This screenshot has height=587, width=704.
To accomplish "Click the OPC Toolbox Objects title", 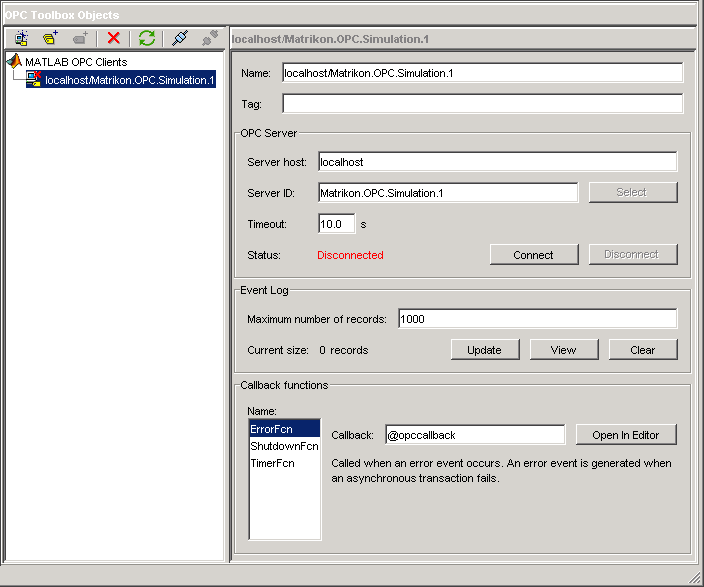I will tap(62, 15).
